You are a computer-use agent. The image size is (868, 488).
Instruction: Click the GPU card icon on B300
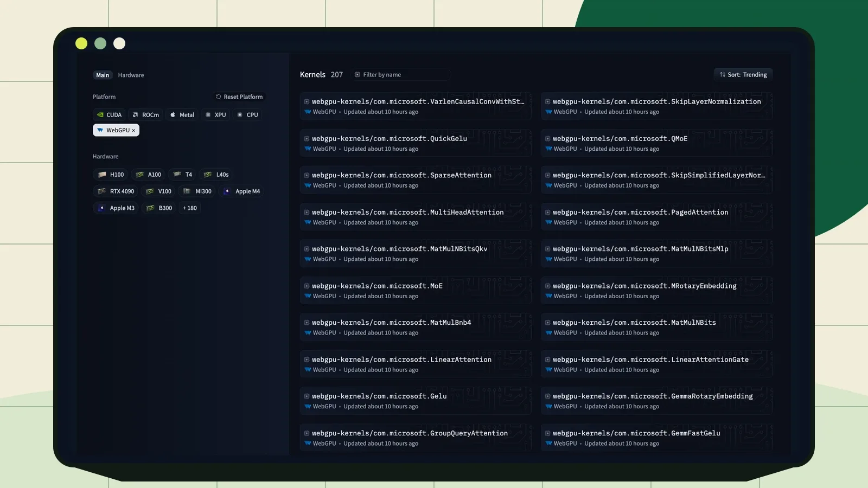point(150,208)
